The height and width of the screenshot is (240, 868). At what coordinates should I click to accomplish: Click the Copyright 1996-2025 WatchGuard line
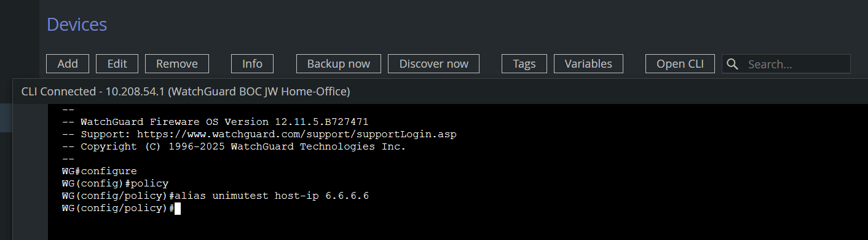pyautogui.click(x=234, y=146)
